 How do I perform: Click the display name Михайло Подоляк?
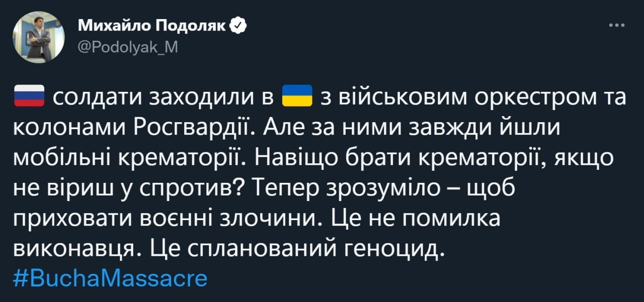coord(152,26)
